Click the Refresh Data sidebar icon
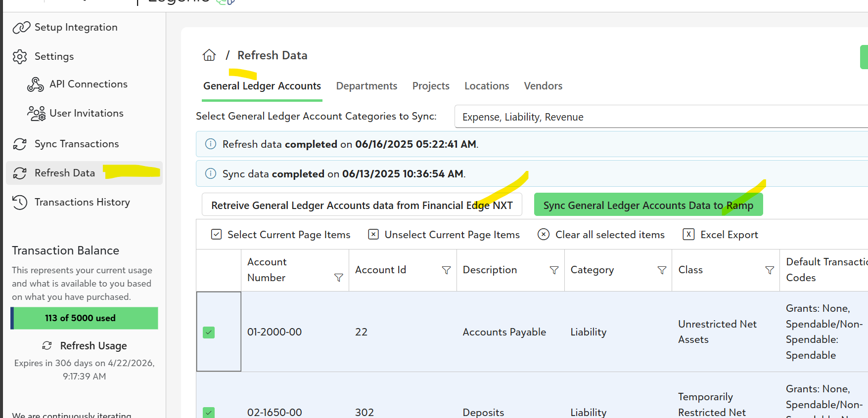 click(20, 173)
